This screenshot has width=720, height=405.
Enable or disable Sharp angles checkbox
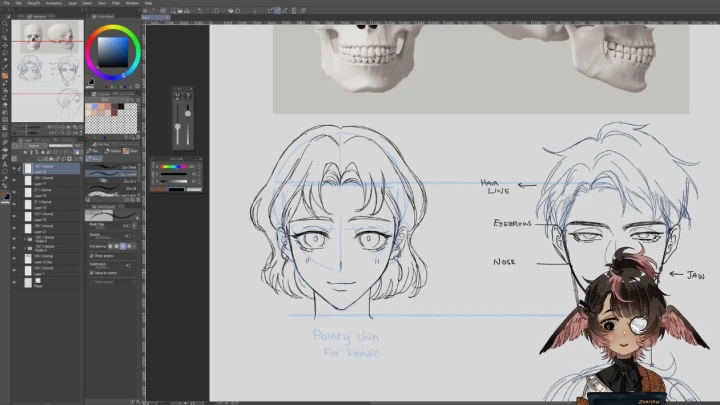pos(91,255)
